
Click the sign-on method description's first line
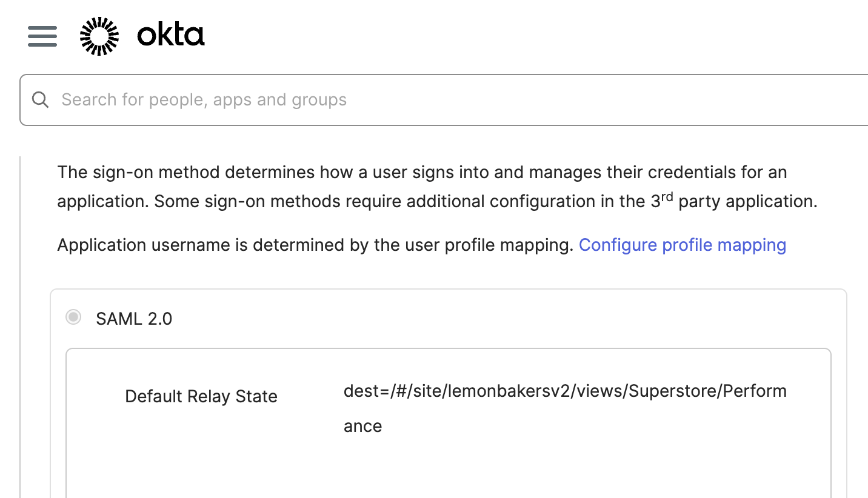pyautogui.click(x=421, y=172)
